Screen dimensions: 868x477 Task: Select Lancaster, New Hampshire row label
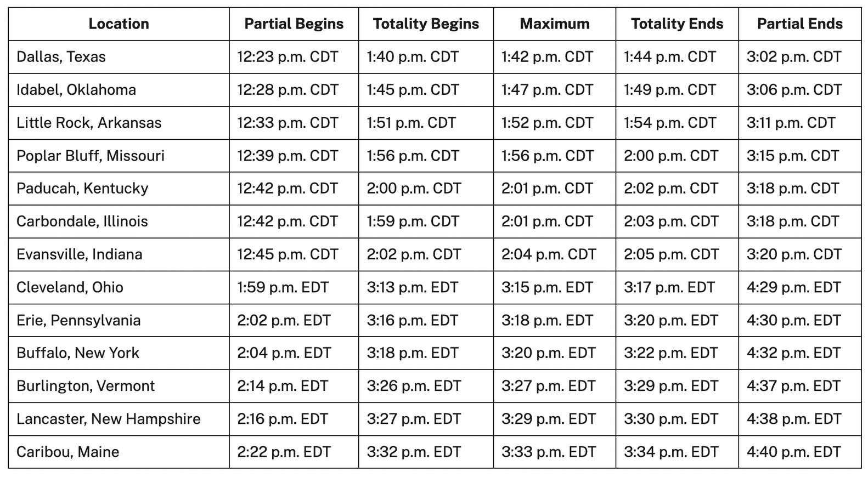(x=119, y=419)
